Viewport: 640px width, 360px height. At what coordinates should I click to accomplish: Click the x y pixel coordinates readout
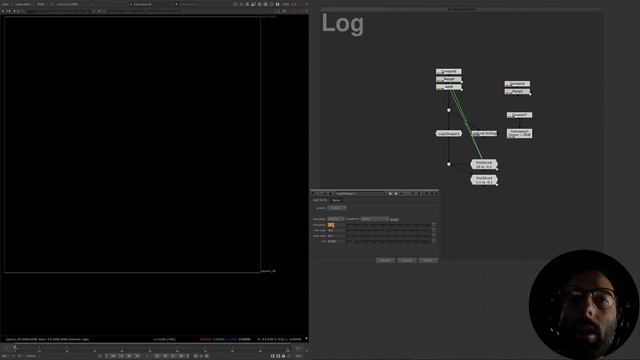(164, 339)
